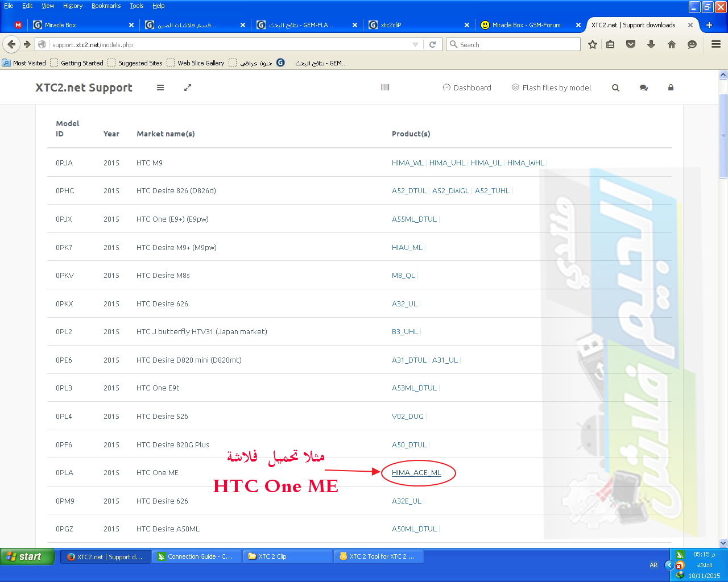Open the A50_DTUL product link
This screenshot has height=582, width=728.
coord(409,445)
